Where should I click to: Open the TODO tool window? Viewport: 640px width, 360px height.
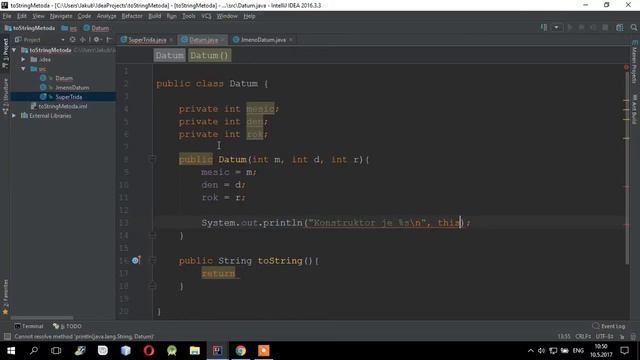(67, 326)
